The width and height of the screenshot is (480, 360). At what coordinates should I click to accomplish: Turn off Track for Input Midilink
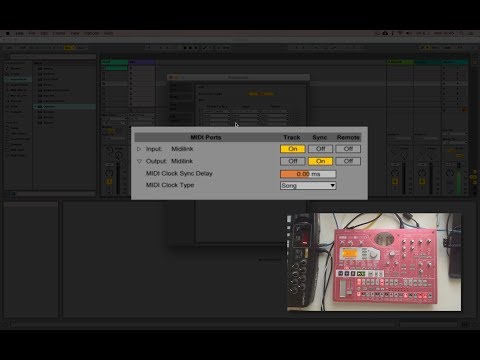click(x=293, y=149)
